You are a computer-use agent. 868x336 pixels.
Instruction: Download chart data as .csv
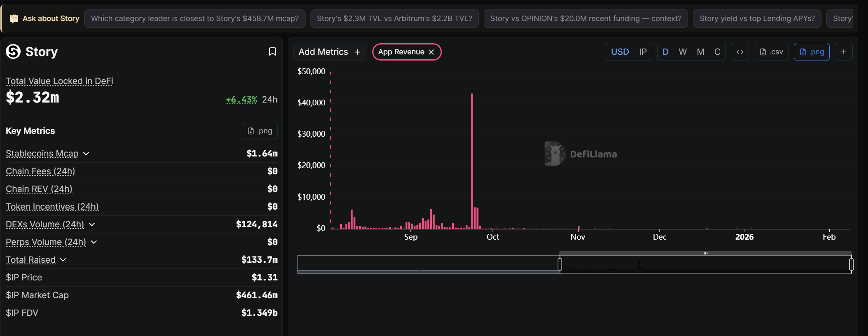click(x=771, y=52)
